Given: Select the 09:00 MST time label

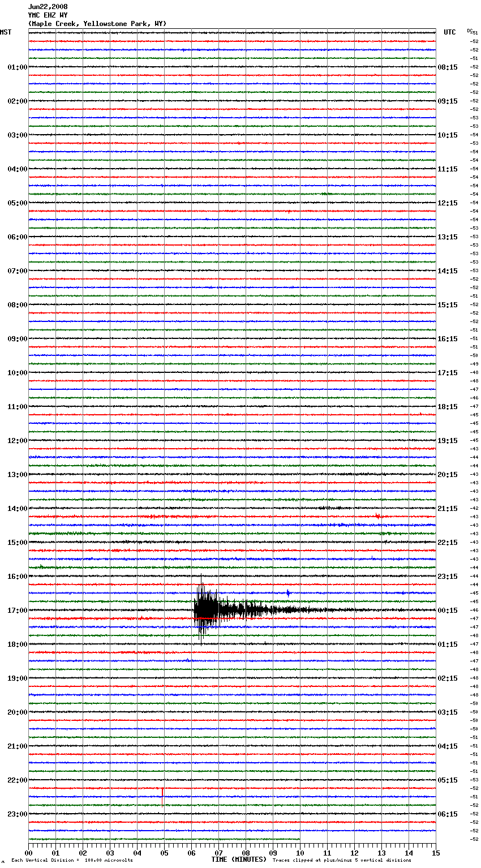Looking at the screenshot, I should 18,339.
